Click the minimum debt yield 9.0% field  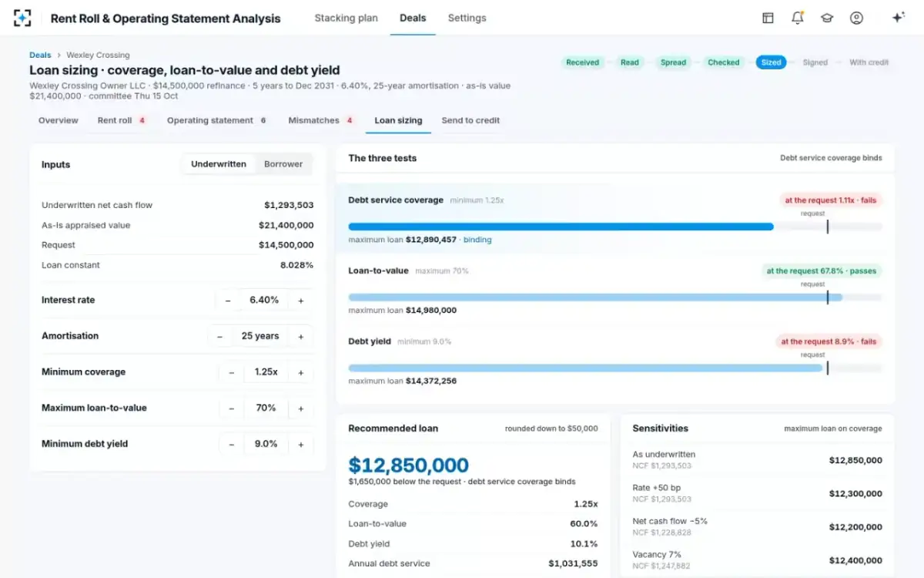[266, 444]
